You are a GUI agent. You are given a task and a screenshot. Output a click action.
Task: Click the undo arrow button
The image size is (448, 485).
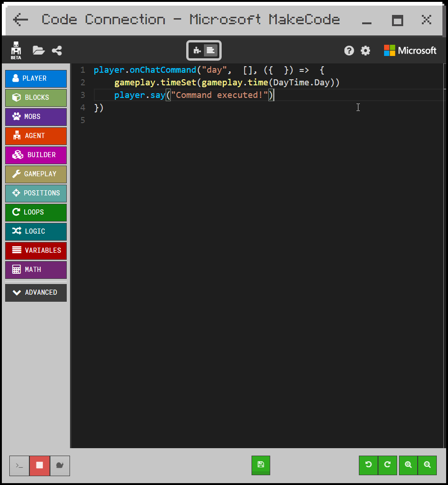click(x=368, y=465)
